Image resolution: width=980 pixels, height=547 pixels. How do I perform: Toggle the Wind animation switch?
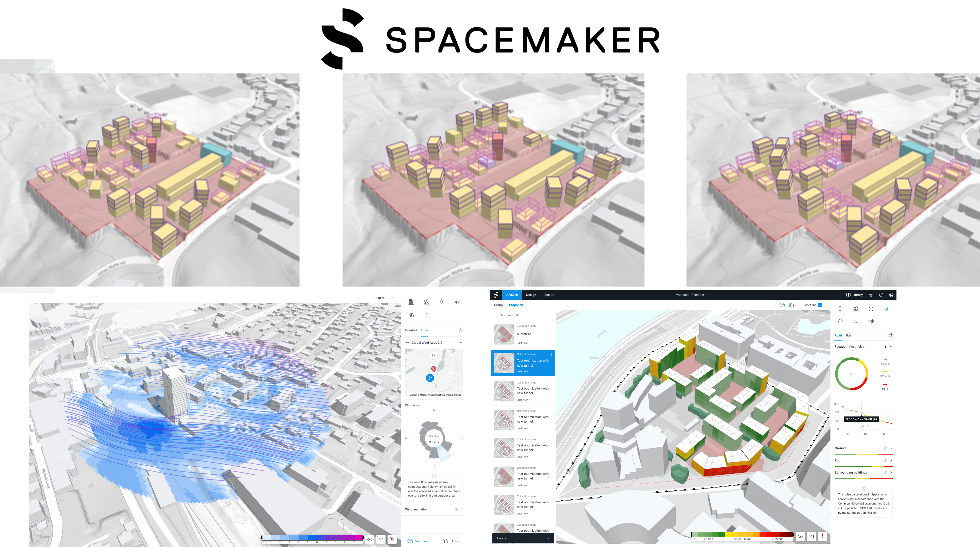coord(458,509)
